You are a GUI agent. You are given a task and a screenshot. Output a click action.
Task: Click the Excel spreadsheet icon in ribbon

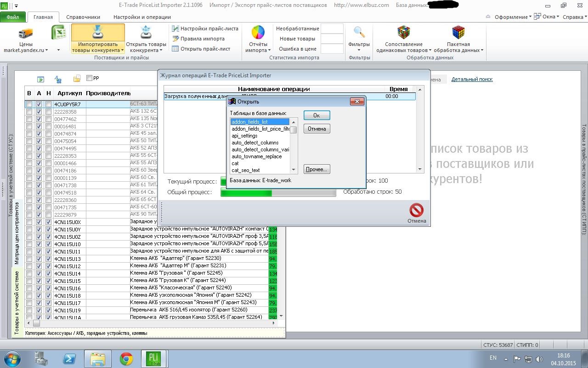coord(58,33)
